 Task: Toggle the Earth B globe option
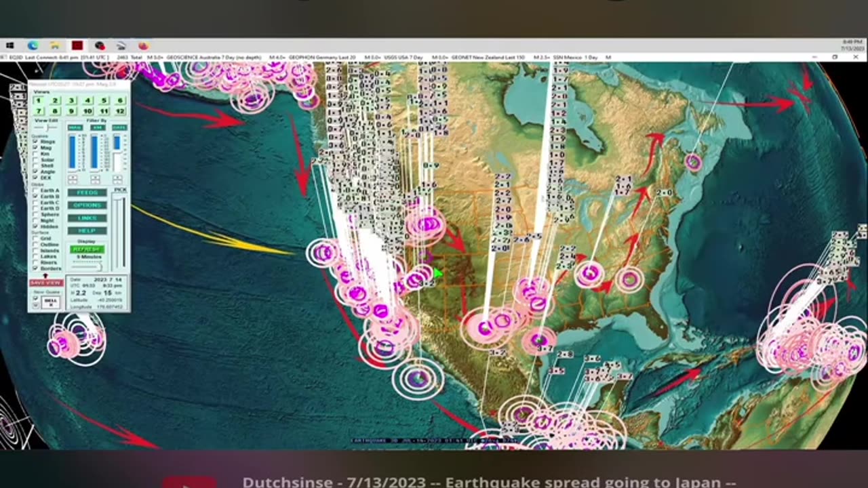coord(35,197)
